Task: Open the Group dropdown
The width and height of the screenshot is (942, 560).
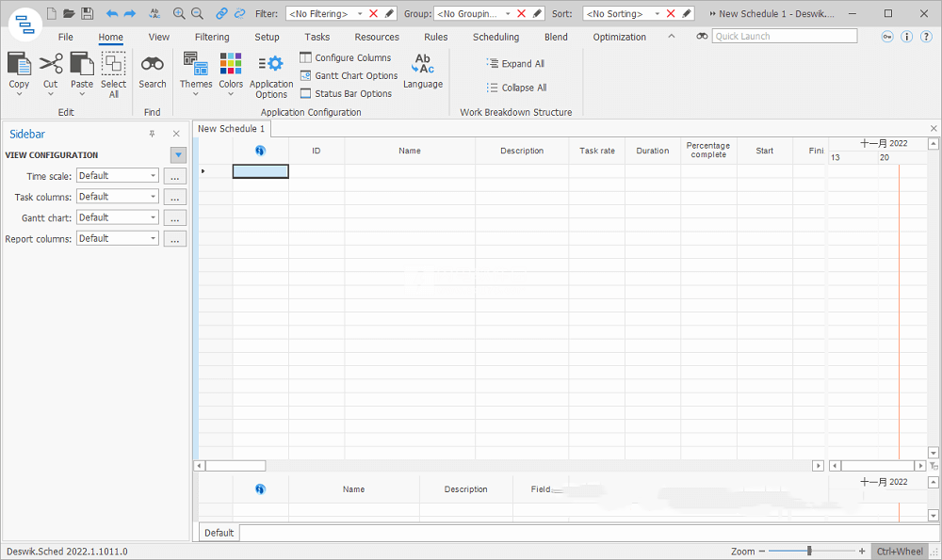Action: tap(508, 13)
